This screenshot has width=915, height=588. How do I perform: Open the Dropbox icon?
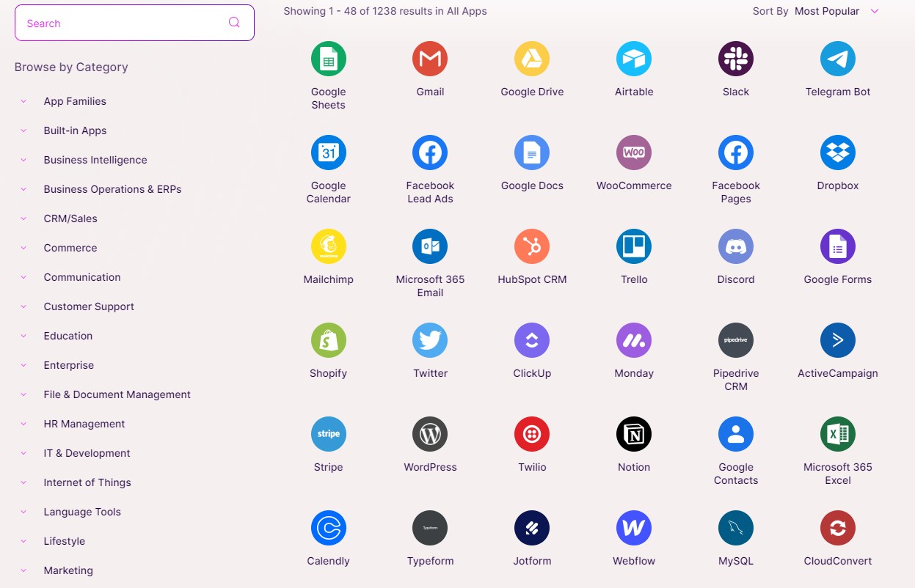(838, 152)
